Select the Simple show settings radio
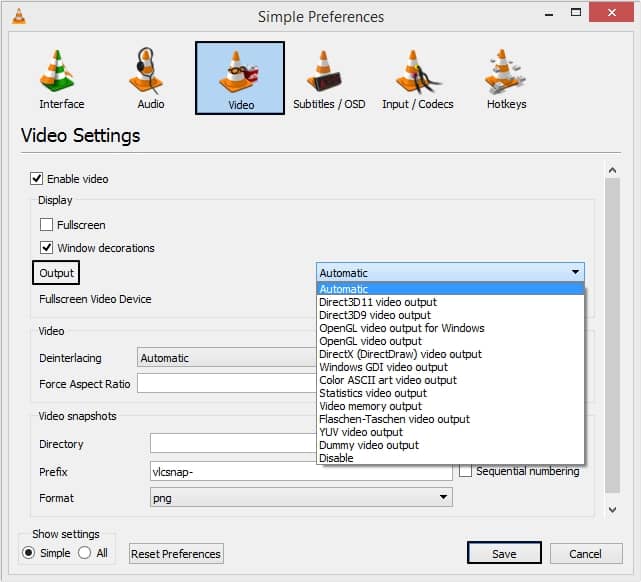Screen dimensions: 641x582 28,553
